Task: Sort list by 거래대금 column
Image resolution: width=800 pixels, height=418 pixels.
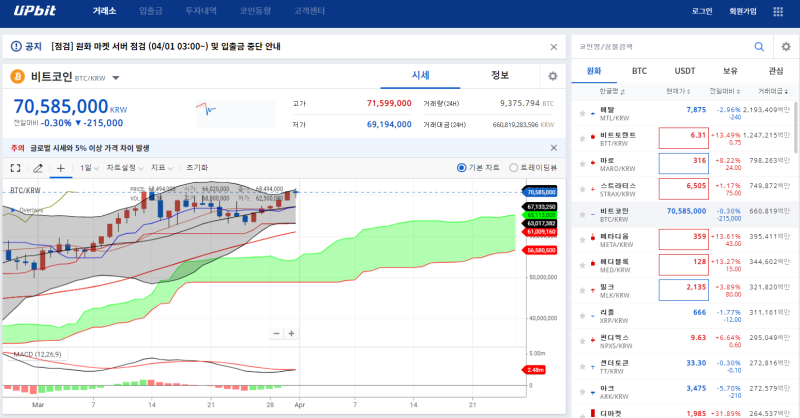Action: (772, 91)
